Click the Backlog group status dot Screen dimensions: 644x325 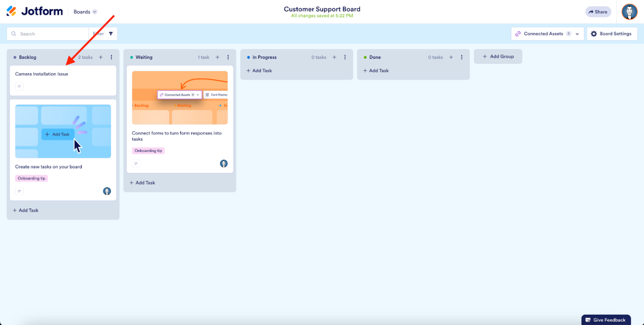(14, 57)
